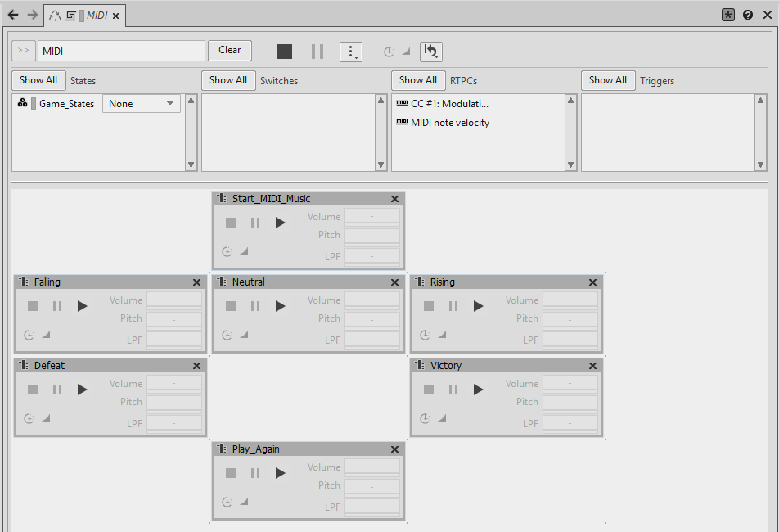The height and width of the screenshot is (532, 779).
Task: Pause the Neutral event
Action: [255, 306]
